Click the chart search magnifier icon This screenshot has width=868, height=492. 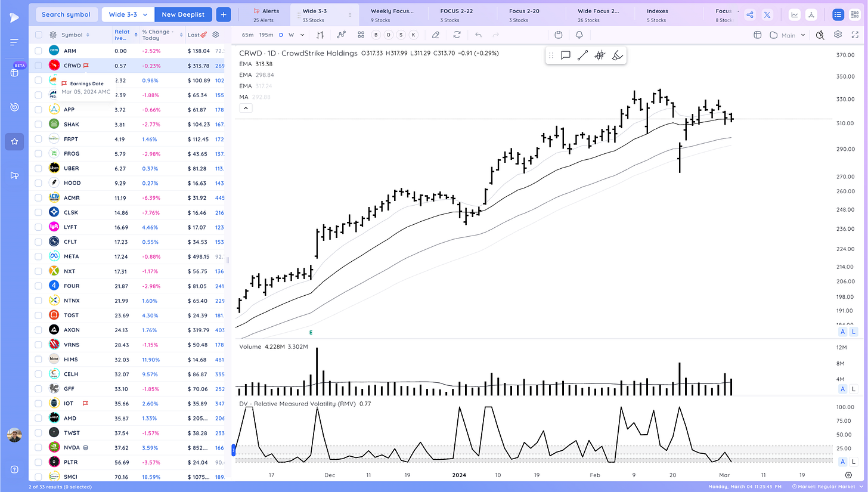point(821,35)
